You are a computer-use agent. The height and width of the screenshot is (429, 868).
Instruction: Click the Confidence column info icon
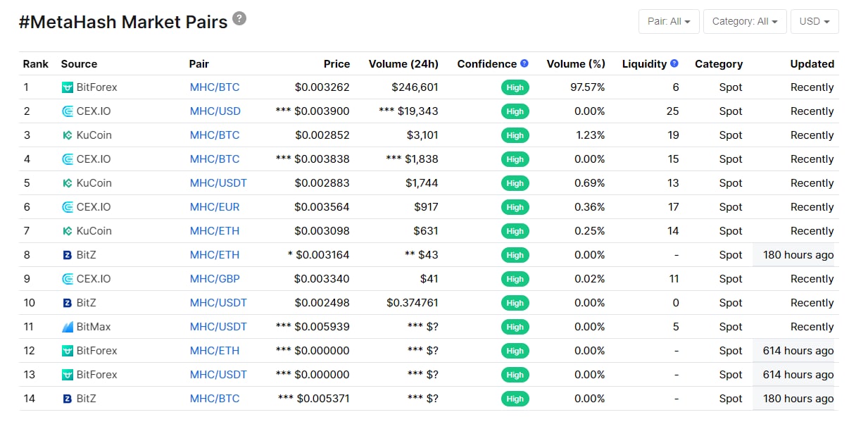pyautogui.click(x=524, y=63)
